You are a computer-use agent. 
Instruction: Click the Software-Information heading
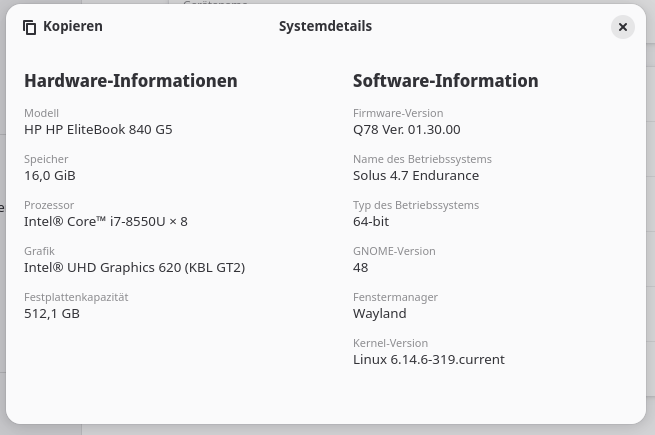tap(445, 81)
